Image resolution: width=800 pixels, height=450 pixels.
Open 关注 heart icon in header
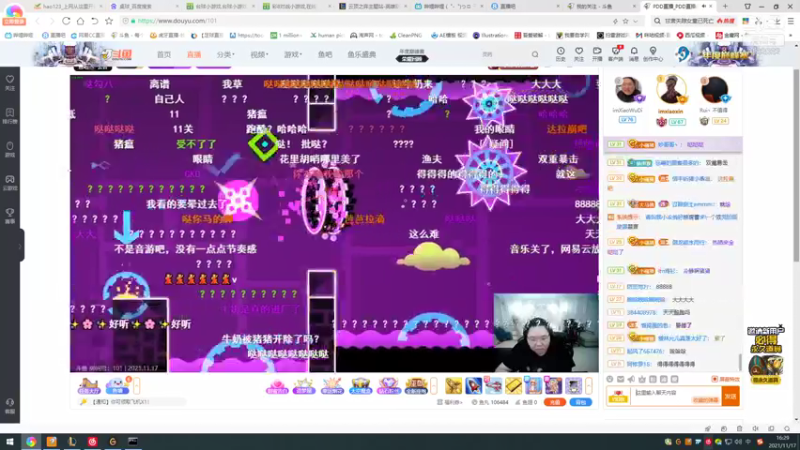coord(579,54)
